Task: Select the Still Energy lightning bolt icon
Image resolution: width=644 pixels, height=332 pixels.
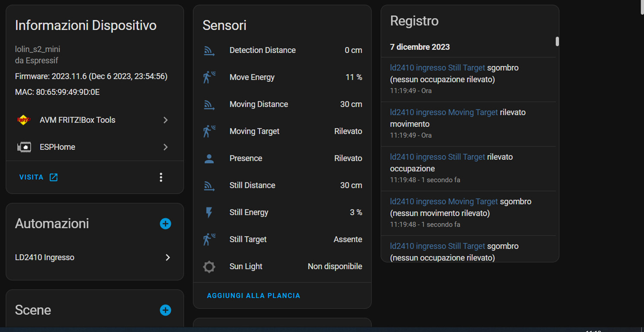Action: 209,212
